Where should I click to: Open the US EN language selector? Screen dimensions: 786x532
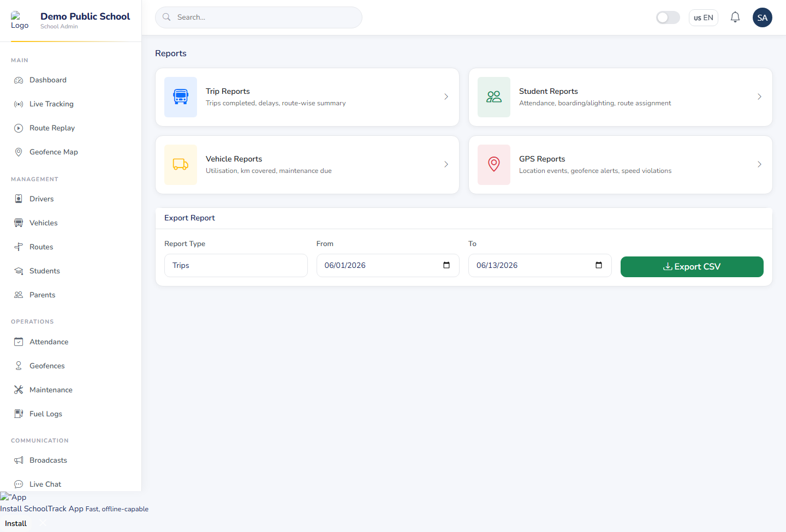704,17
